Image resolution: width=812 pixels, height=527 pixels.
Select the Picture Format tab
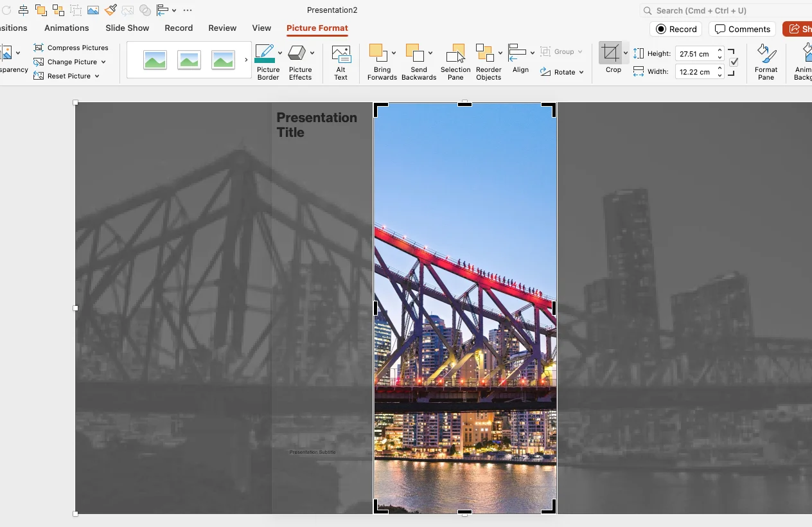[317, 28]
